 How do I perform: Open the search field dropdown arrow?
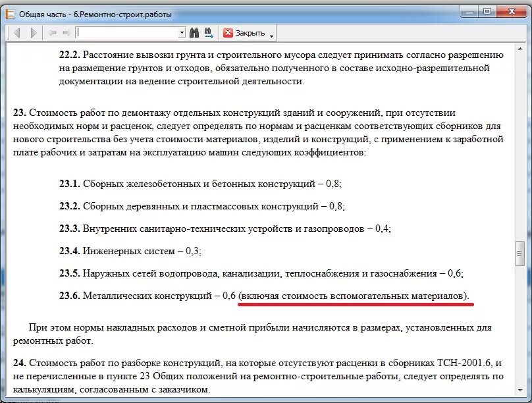tap(182, 33)
